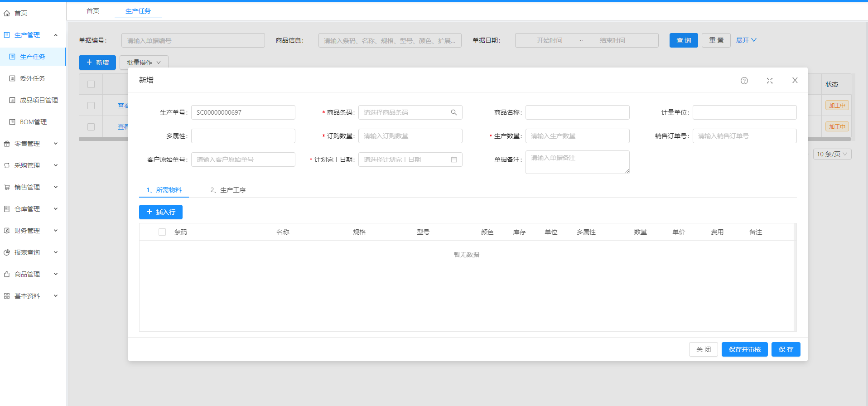Check second row checkbox in background list
868x406 pixels.
[x=91, y=127]
